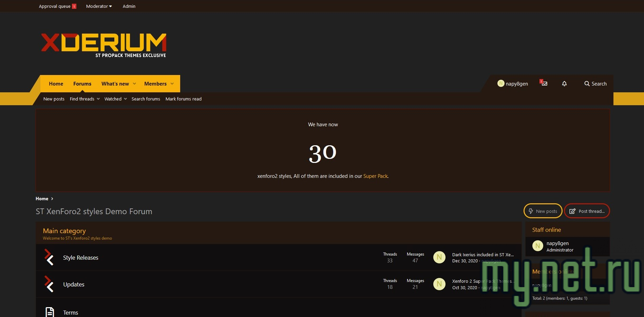Go to the Home tab
This screenshot has height=317, width=644.
point(56,84)
